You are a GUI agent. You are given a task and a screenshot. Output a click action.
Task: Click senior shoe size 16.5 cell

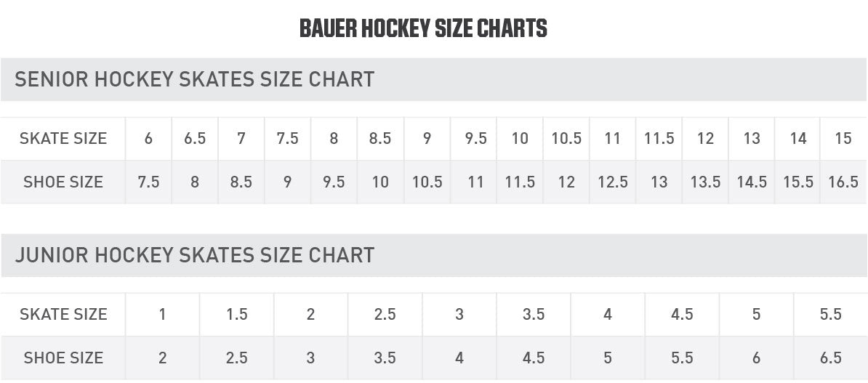point(843,182)
